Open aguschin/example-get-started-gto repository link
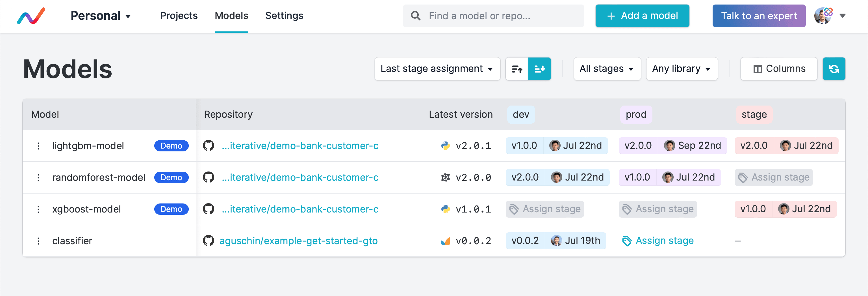This screenshot has height=296, width=868. [x=298, y=241]
